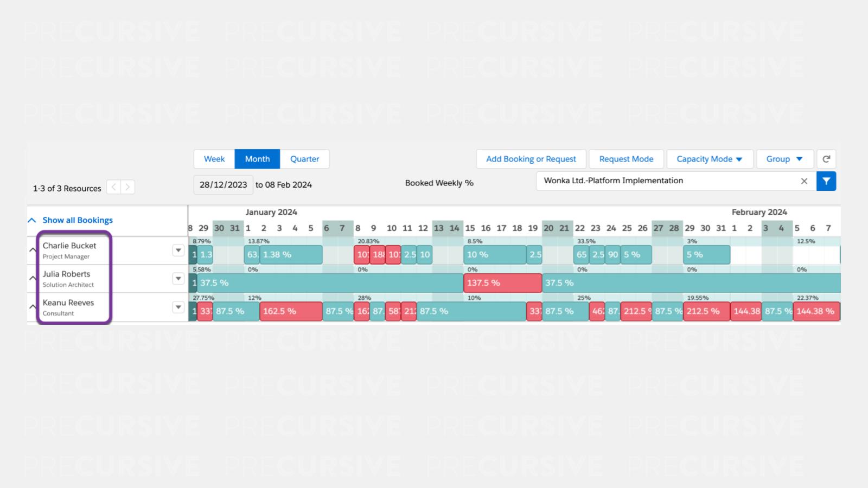The image size is (868, 488).
Task: Select Keanu Reeves' 144.38 booking on 1 February
Action: 746,311
